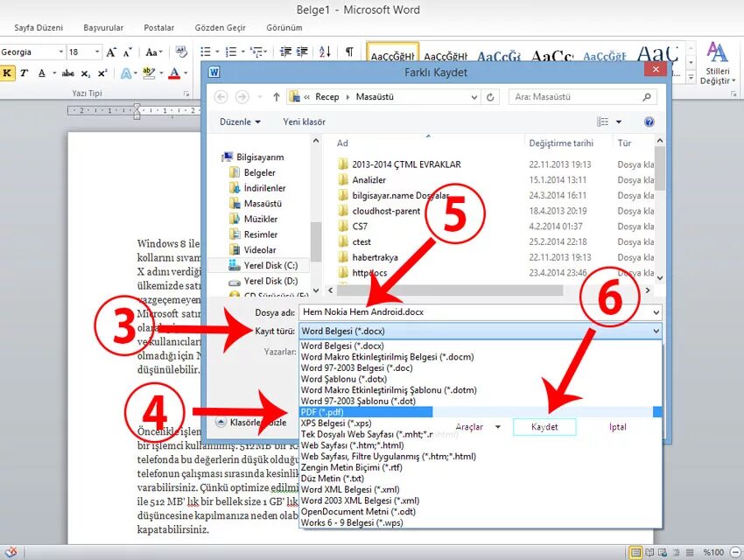Apply strikethrough (abc) formatting
This screenshot has height=560, width=744.
tap(68, 73)
